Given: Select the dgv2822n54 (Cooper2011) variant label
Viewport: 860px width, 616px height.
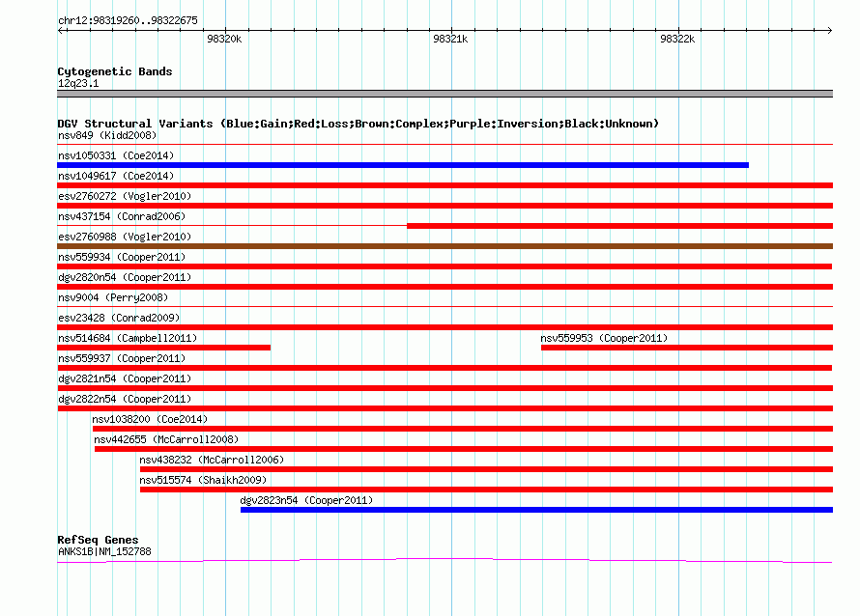Looking at the screenshot, I should click(x=125, y=399).
